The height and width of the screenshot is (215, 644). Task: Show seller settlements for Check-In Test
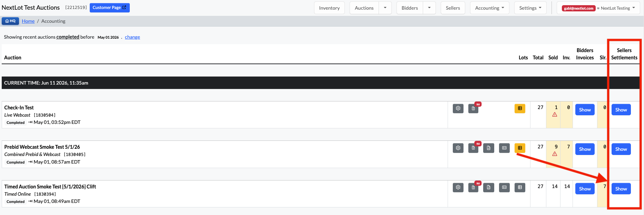click(x=621, y=110)
